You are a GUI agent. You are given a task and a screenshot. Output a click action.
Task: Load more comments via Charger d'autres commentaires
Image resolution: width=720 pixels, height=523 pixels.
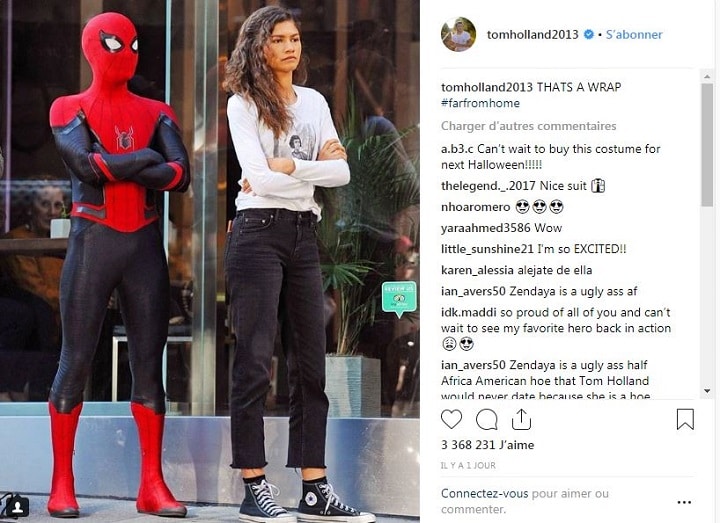point(529,126)
